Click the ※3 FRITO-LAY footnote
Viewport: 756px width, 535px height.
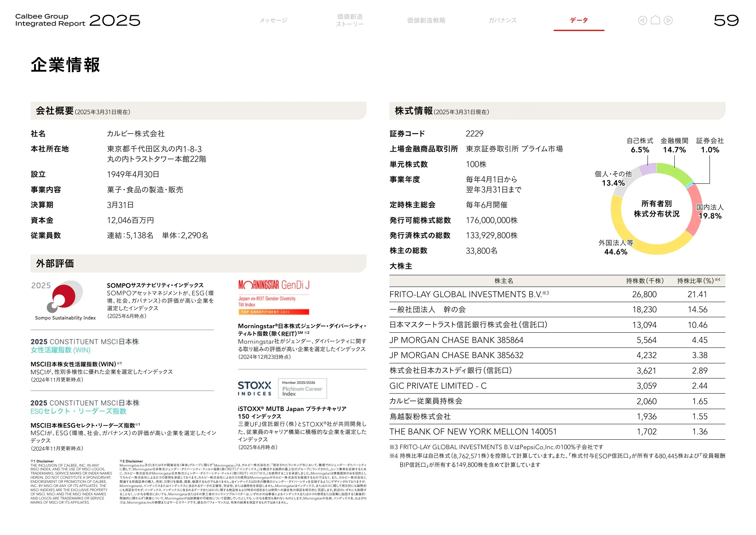[496, 447]
